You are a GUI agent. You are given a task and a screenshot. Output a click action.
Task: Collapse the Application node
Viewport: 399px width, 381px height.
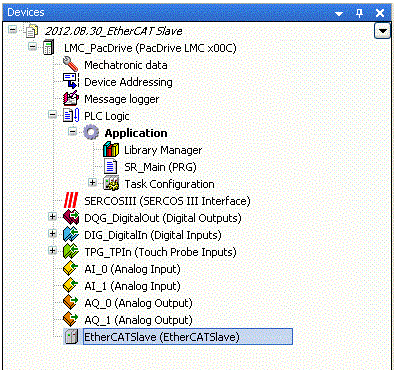pos(72,131)
